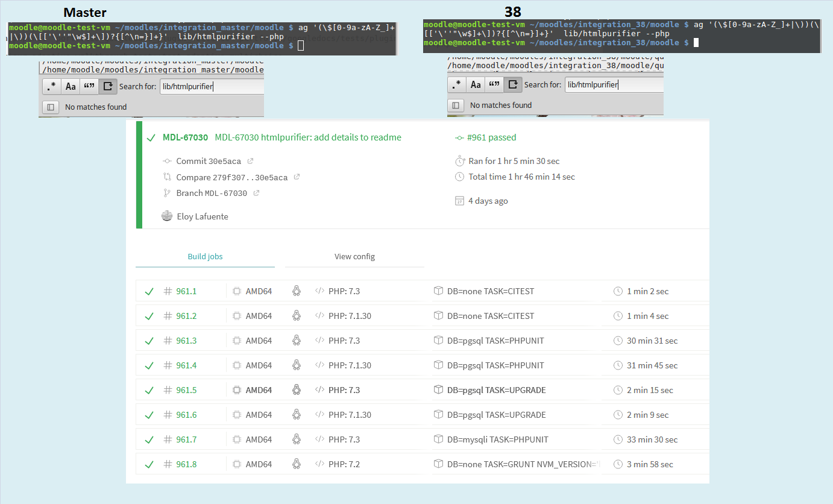Open external link icon next to Compare
The height and width of the screenshot is (504, 833).
[297, 177]
